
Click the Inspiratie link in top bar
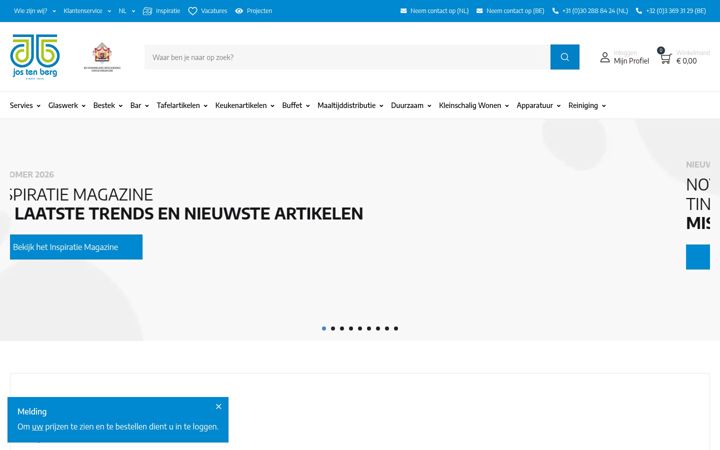(x=168, y=11)
